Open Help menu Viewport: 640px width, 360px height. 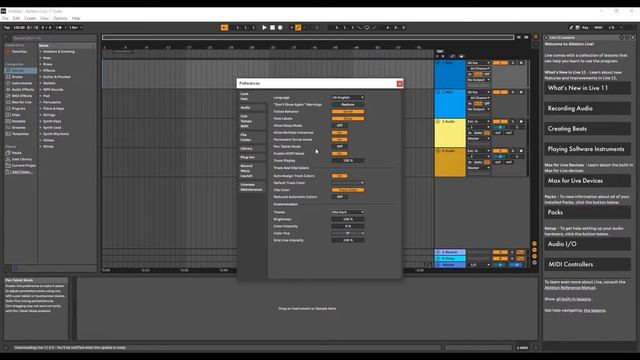(x=76, y=18)
